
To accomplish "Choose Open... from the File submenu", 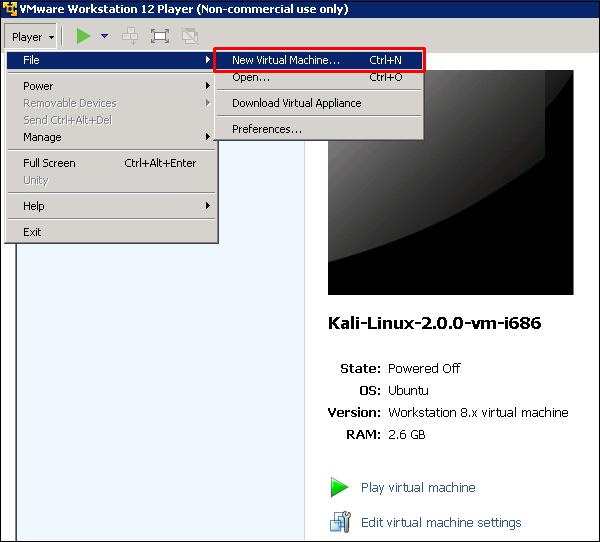I will point(319,77).
